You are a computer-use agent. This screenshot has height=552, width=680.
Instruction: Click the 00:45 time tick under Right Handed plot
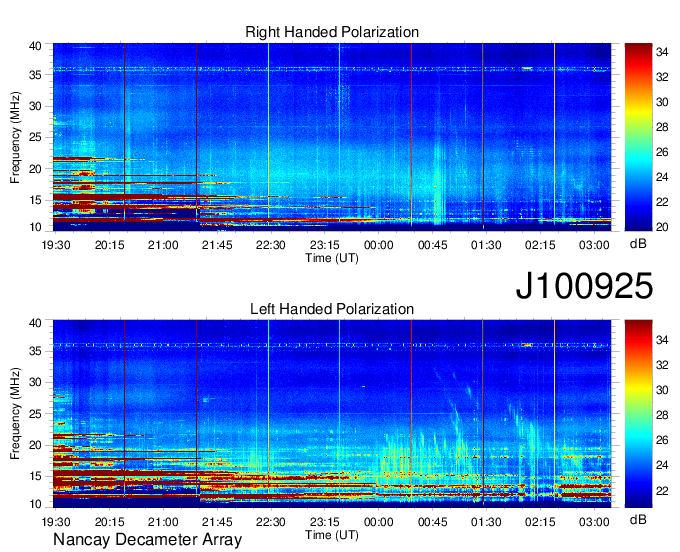tap(432, 245)
